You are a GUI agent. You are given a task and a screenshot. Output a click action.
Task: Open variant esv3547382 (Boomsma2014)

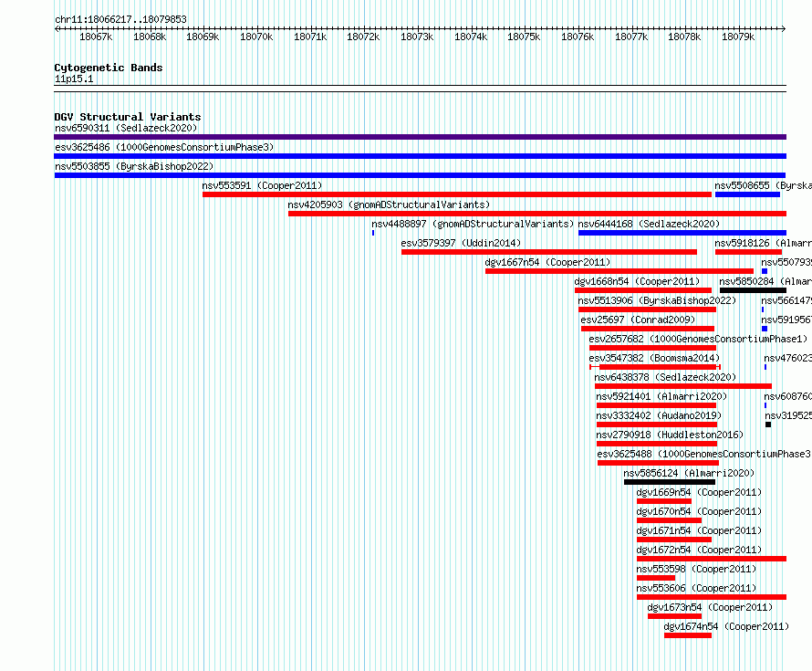(x=654, y=358)
